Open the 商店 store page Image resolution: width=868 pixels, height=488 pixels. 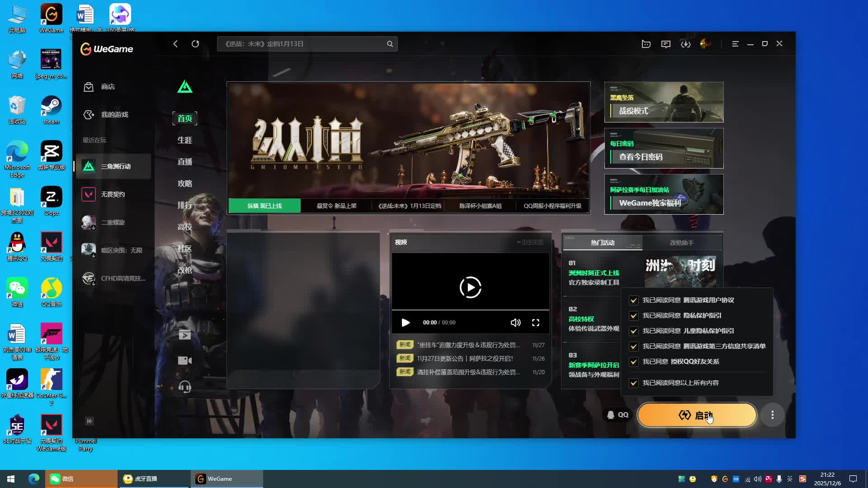coord(108,87)
